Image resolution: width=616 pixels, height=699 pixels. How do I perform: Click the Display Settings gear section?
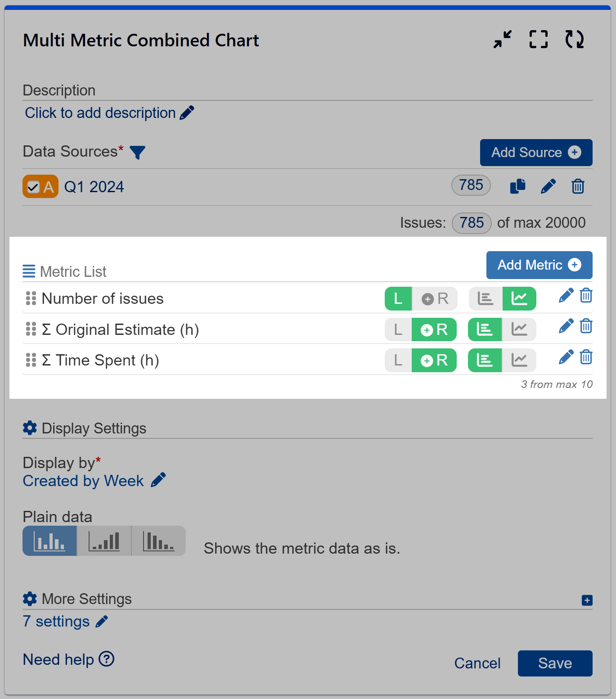(x=29, y=428)
